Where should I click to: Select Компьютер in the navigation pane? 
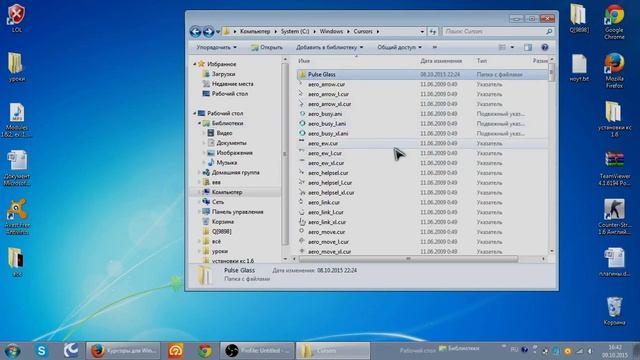[x=227, y=192]
